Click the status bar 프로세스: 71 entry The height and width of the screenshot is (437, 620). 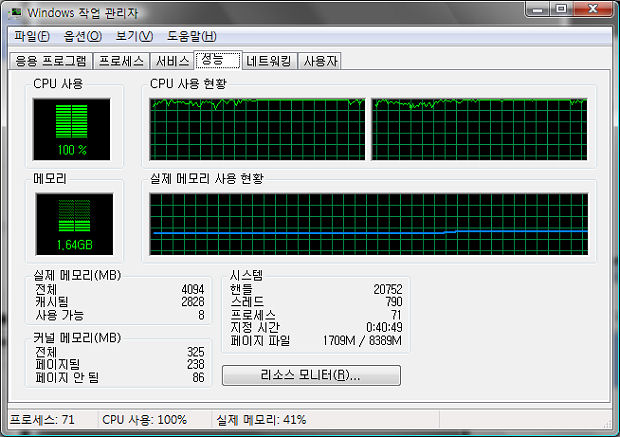(42, 420)
